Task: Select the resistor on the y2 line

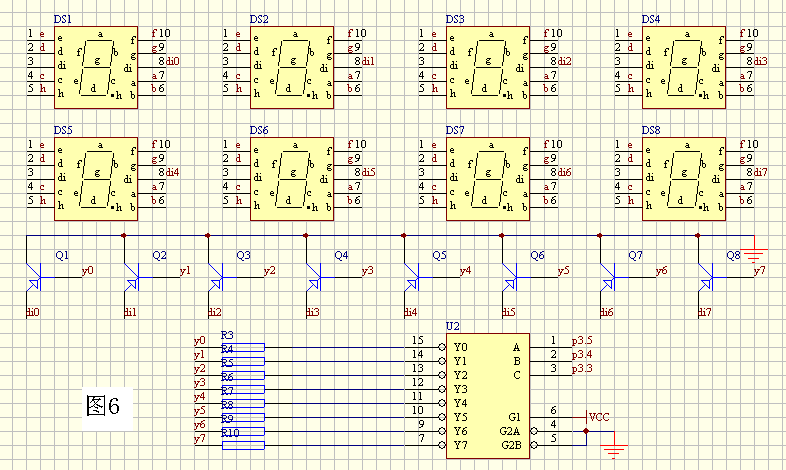Action: pos(243,375)
